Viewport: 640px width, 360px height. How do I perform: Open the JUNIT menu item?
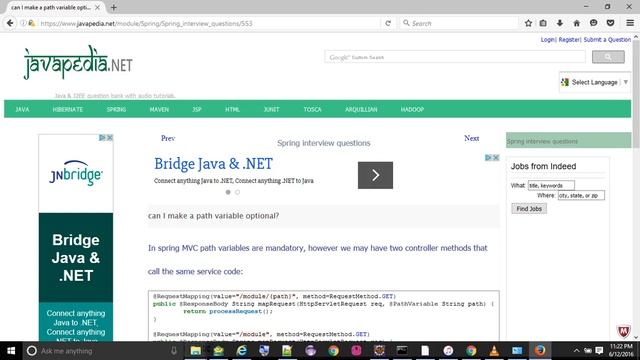(271, 109)
